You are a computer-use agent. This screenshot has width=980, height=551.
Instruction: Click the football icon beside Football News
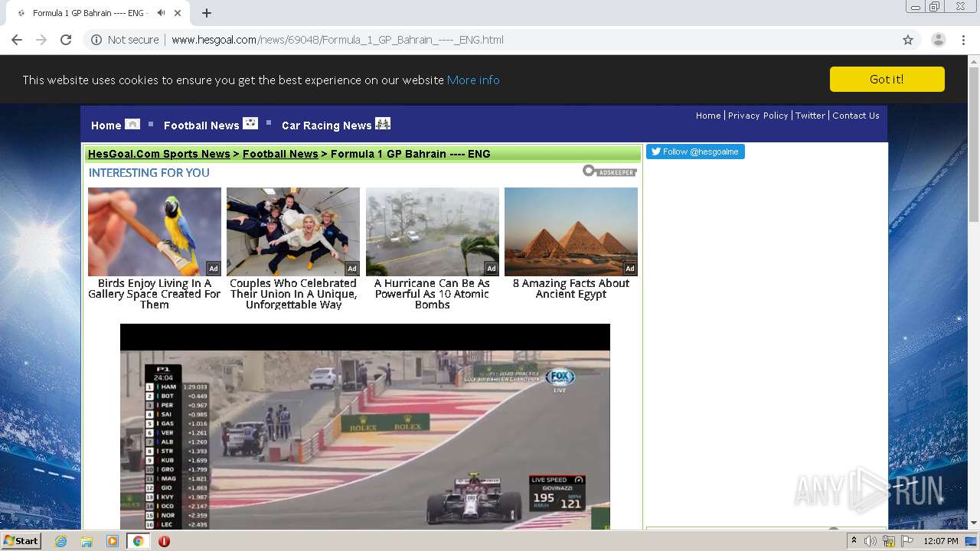[250, 123]
